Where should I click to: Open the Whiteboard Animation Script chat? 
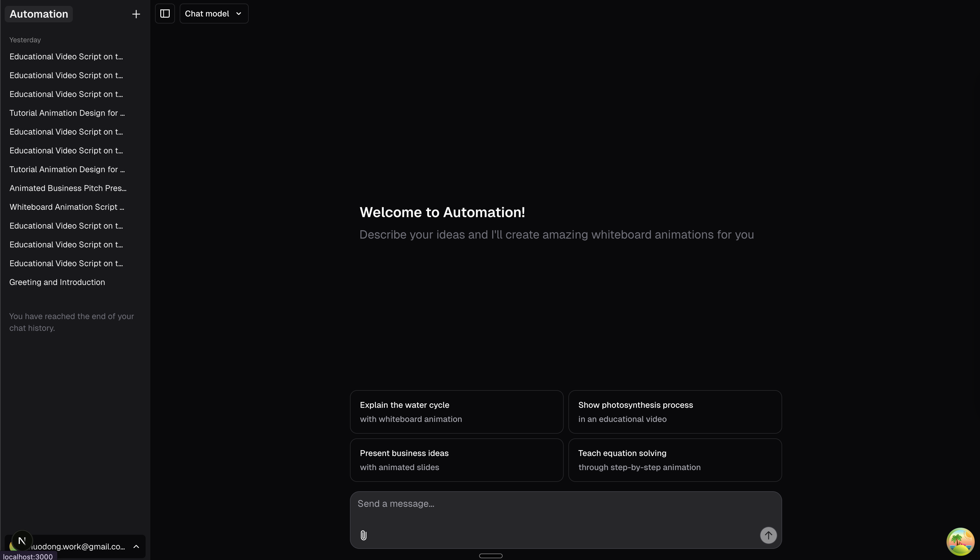click(x=66, y=207)
